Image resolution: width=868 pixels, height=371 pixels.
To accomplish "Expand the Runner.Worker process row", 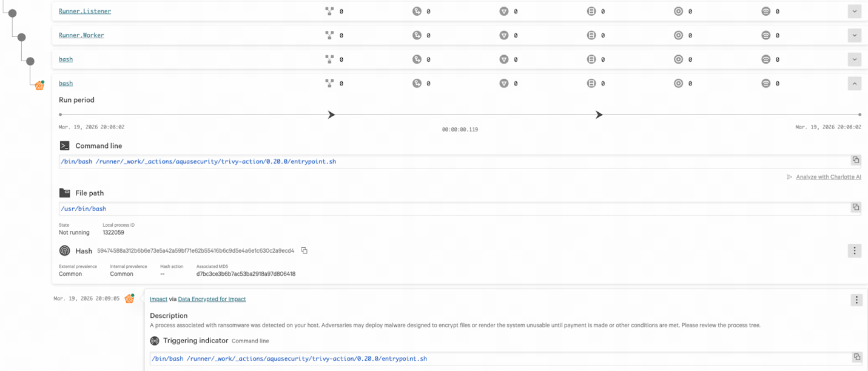I will (x=854, y=35).
